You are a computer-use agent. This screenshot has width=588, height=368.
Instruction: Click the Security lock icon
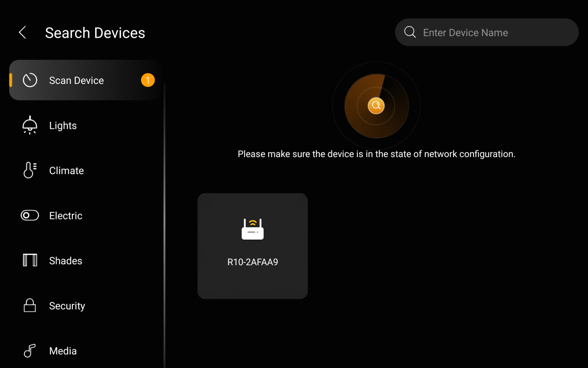30,305
